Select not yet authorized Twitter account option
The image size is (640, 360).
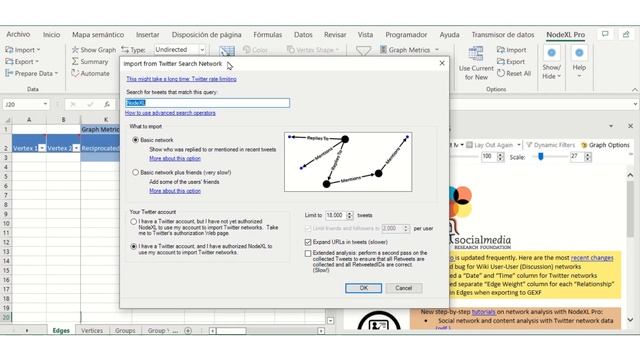133,222
